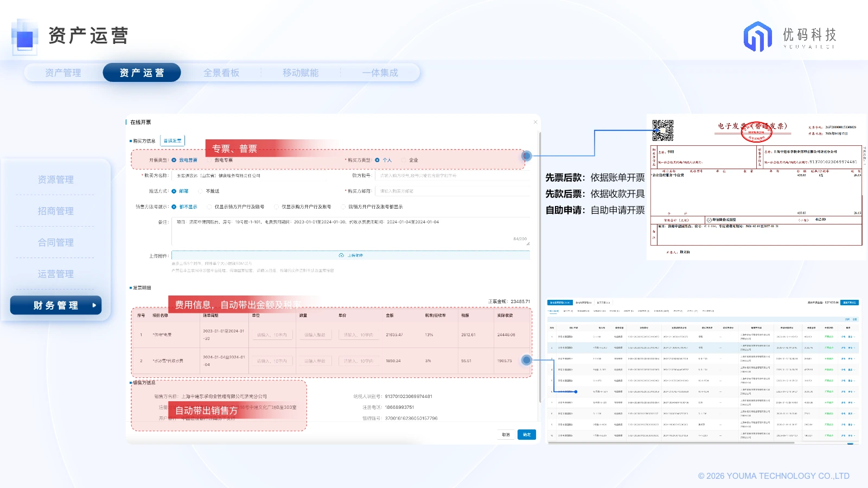Open the 资产管理 top tab

point(63,73)
